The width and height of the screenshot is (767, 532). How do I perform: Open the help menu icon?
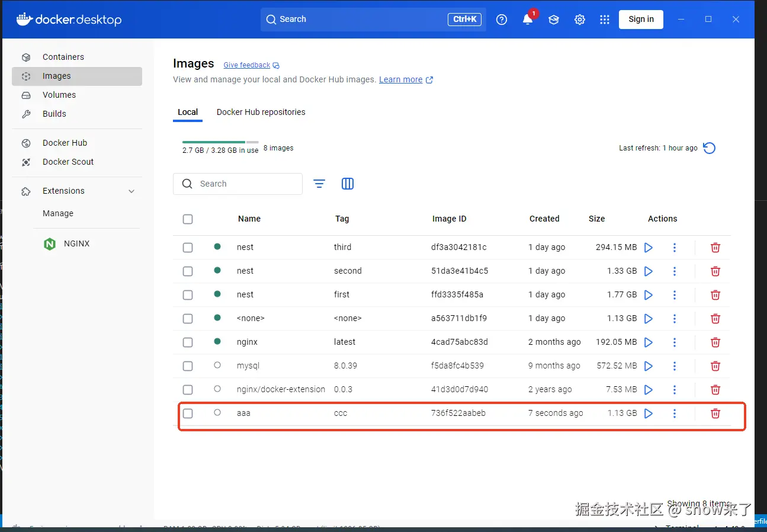[x=502, y=20]
